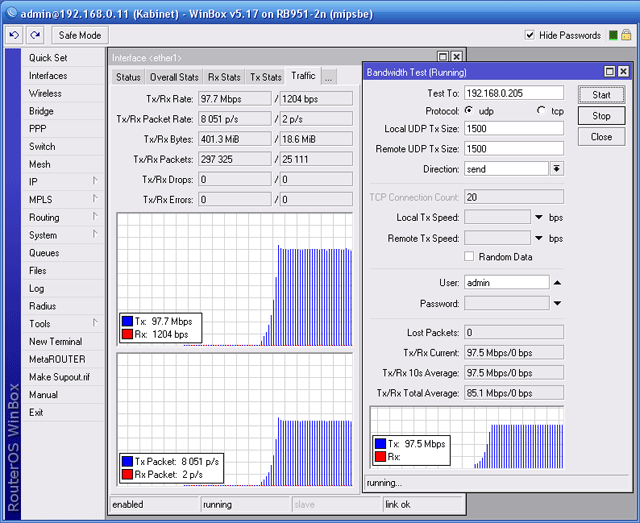Enable Random Data checkbox
Image resolution: width=640 pixels, height=523 pixels.
469,256
